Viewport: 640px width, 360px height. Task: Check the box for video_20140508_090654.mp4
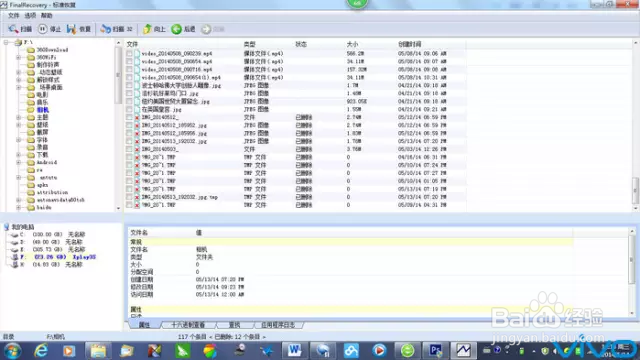(129, 62)
